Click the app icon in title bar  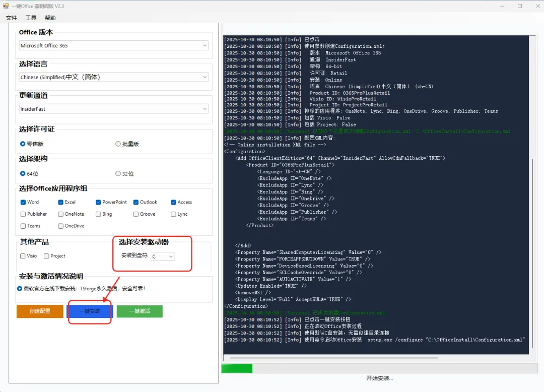point(6,6)
